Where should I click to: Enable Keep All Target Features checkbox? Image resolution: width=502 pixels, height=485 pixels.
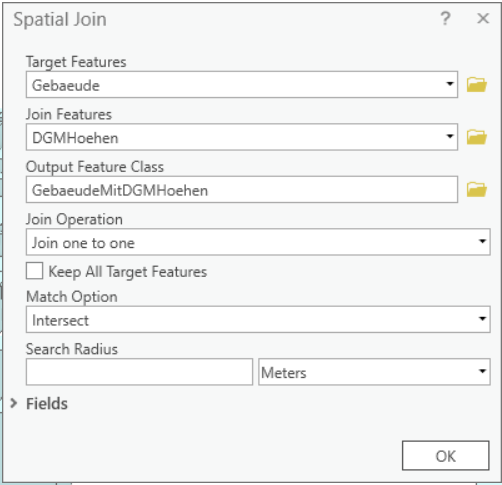coord(35,271)
